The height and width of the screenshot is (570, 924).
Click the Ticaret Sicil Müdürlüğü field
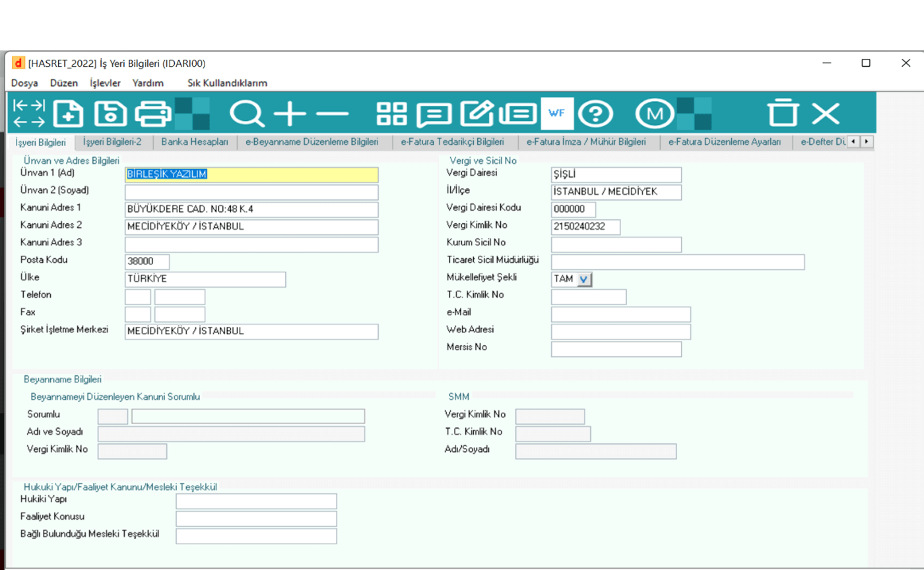(678, 262)
